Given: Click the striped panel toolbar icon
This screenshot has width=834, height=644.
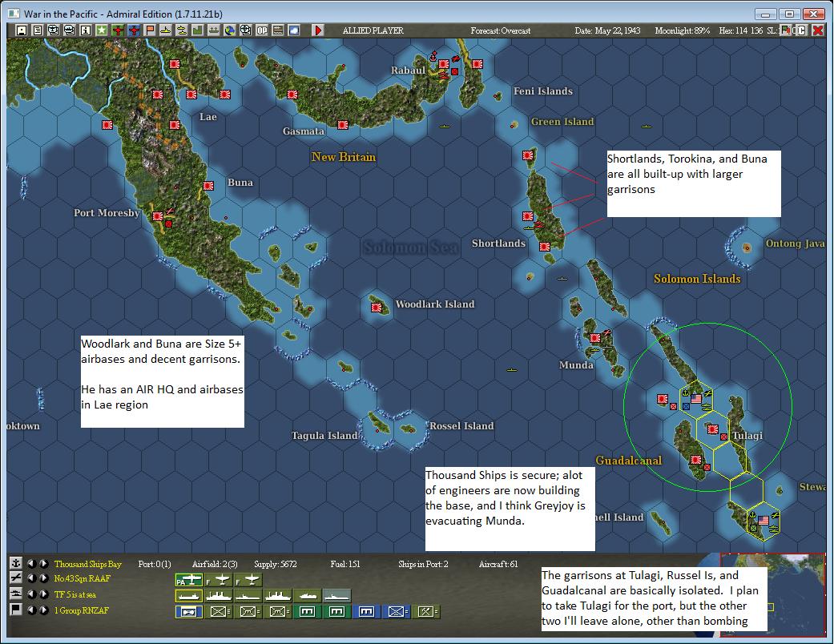Looking at the screenshot, I should click(278, 30).
